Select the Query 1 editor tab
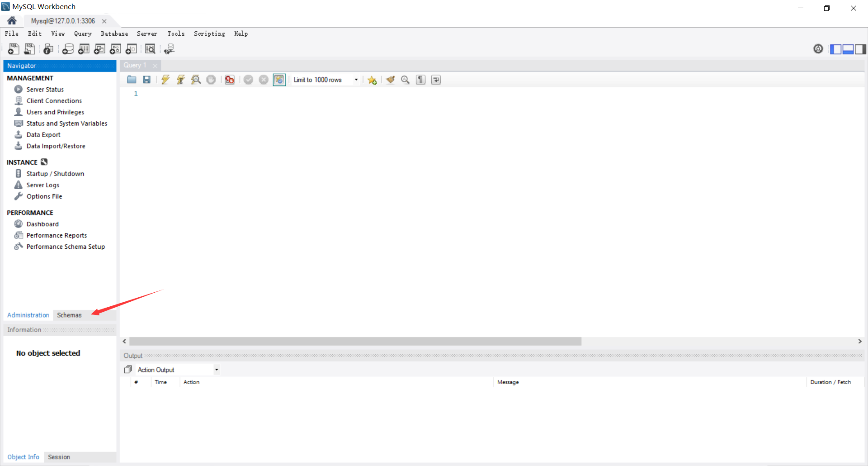This screenshot has width=868, height=466. click(135, 65)
